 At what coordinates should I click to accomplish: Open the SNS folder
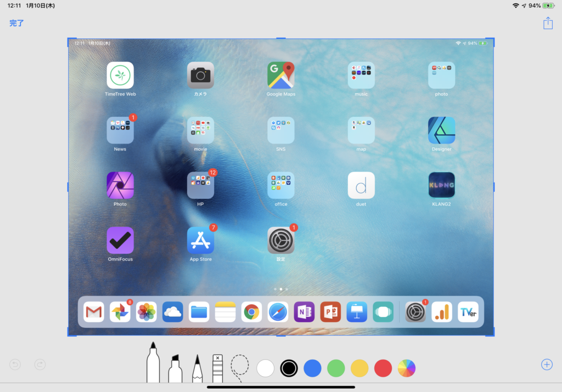pyautogui.click(x=280, y=130)
